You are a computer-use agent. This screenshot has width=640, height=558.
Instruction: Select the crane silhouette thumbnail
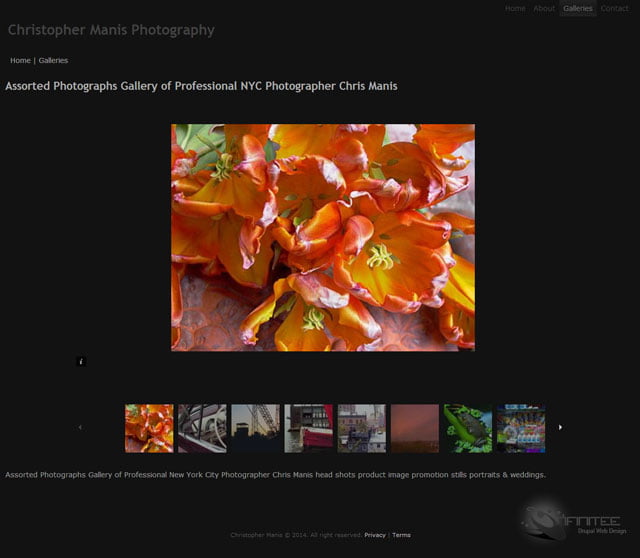(x=255, y=428)
